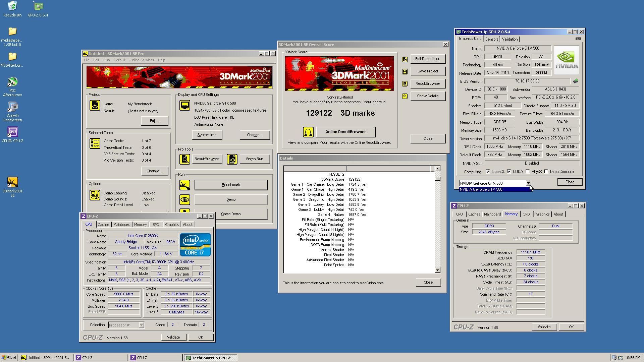Switch to TechPowerUp GPU-Z taskbar button

click(210, 358)
